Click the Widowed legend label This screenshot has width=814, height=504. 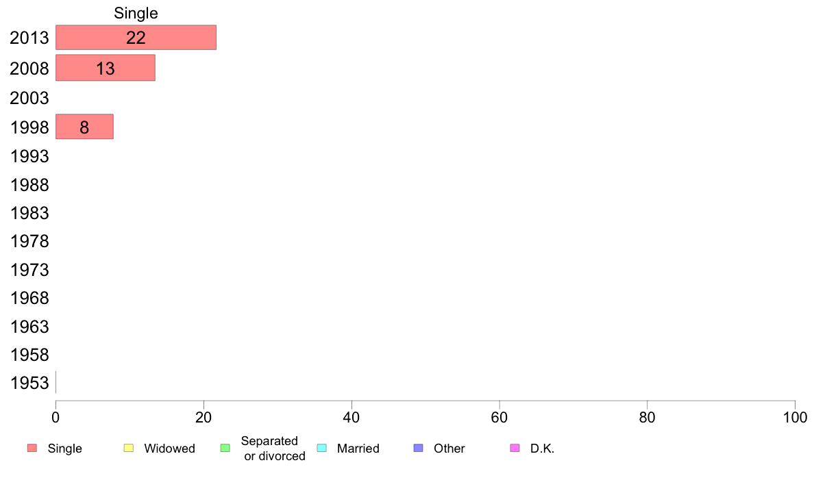170,449
